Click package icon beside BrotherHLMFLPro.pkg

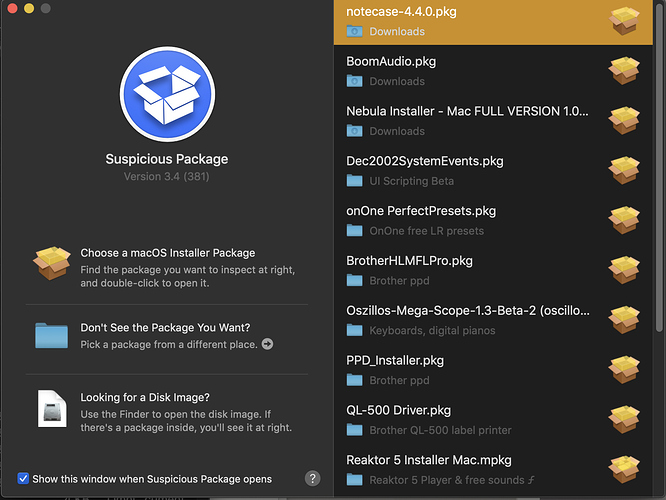tap(624, 270)
